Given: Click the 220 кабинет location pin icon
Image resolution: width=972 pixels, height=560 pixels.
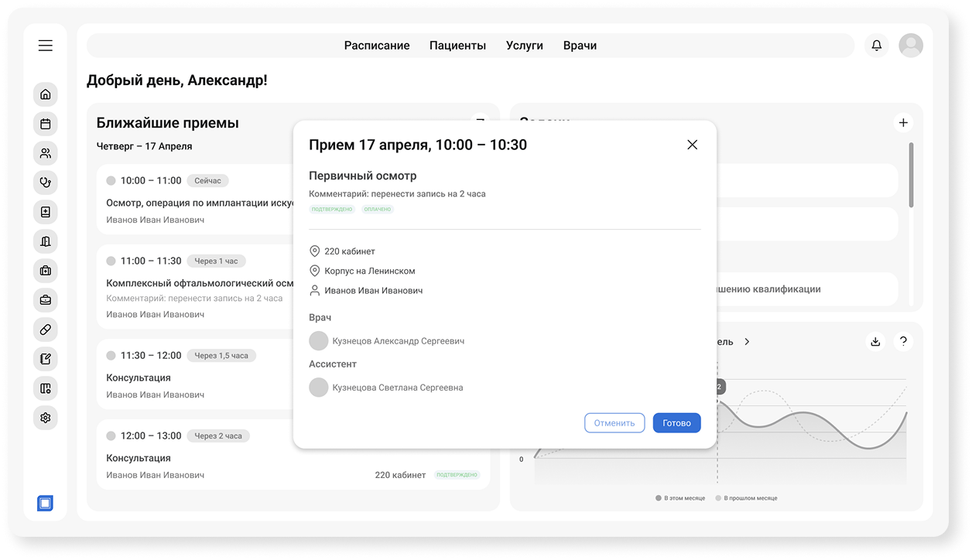Looking at the screenshot, I should (314, 251).
